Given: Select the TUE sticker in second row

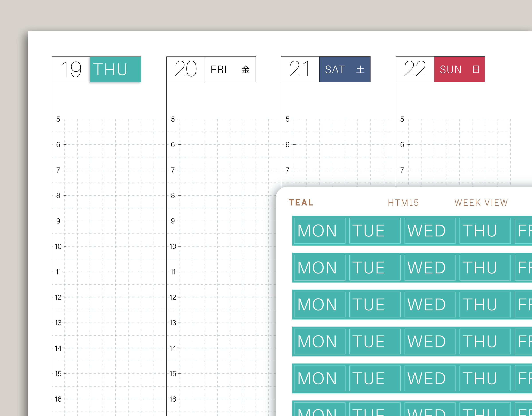Looking at the screenshot, I should [374, 267].
